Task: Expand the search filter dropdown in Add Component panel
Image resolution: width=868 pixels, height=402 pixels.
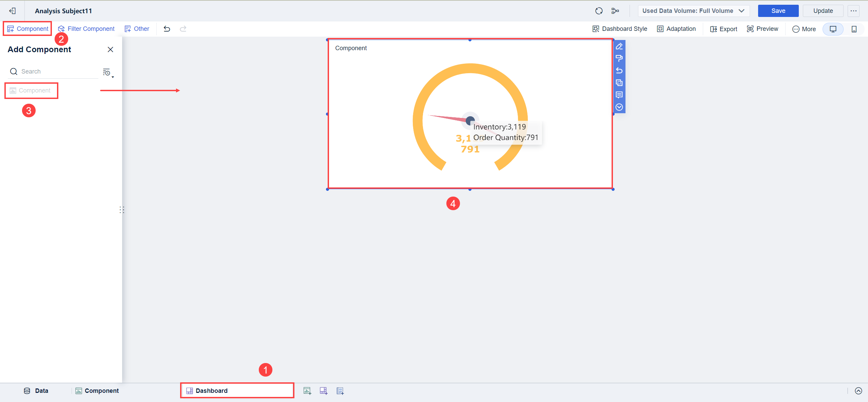Action: coord(108,73)
